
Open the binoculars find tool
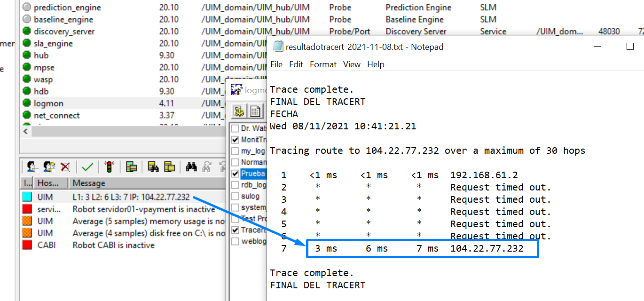click(x=192, y=167)
